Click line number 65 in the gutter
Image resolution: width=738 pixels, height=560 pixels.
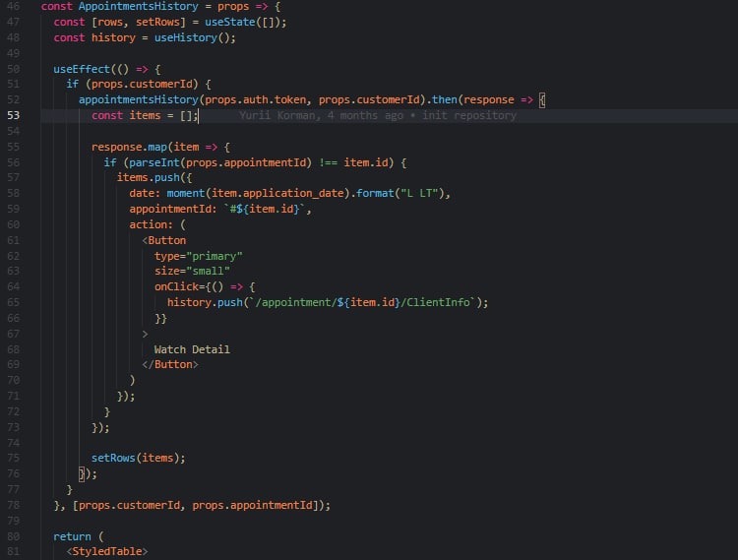(x=13, y=302)
